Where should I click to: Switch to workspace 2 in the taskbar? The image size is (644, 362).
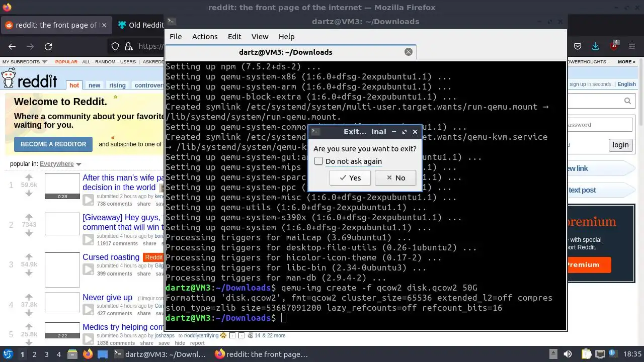point(34,354)
